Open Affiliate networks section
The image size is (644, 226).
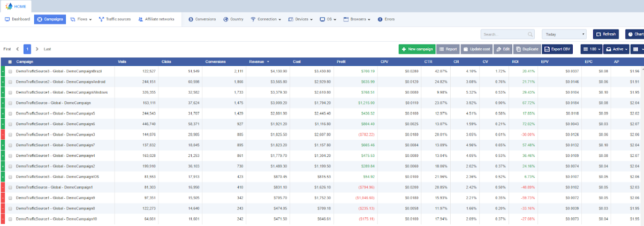pyautogui.click(x=156, y=19)
